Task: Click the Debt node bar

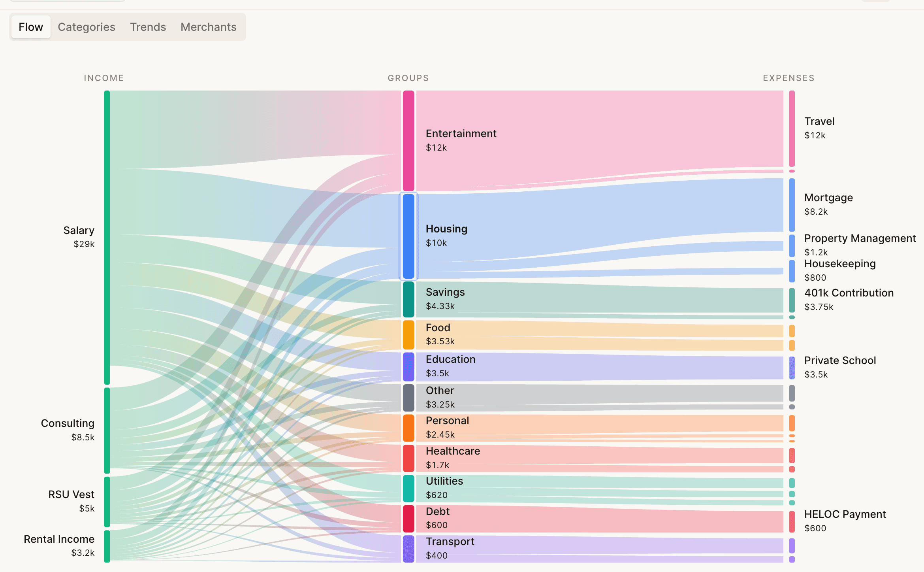Action: pos(408,518)
